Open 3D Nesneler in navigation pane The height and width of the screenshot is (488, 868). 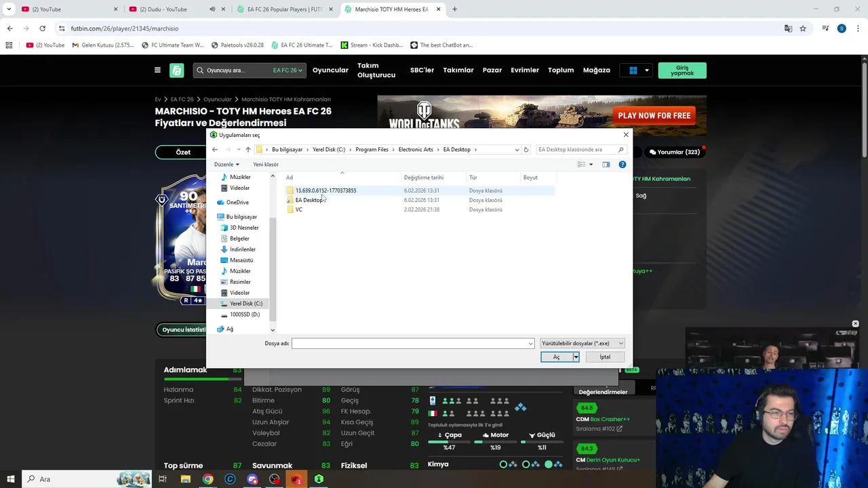tap(244, 228)
